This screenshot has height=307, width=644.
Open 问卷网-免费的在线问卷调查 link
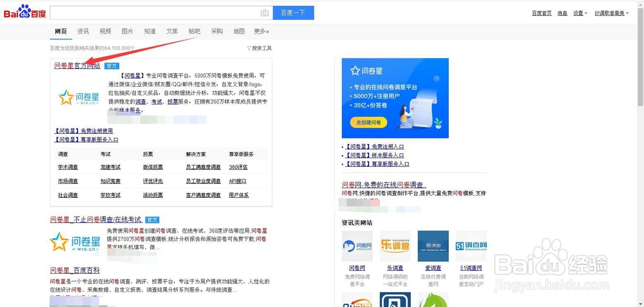coord(384,185)
